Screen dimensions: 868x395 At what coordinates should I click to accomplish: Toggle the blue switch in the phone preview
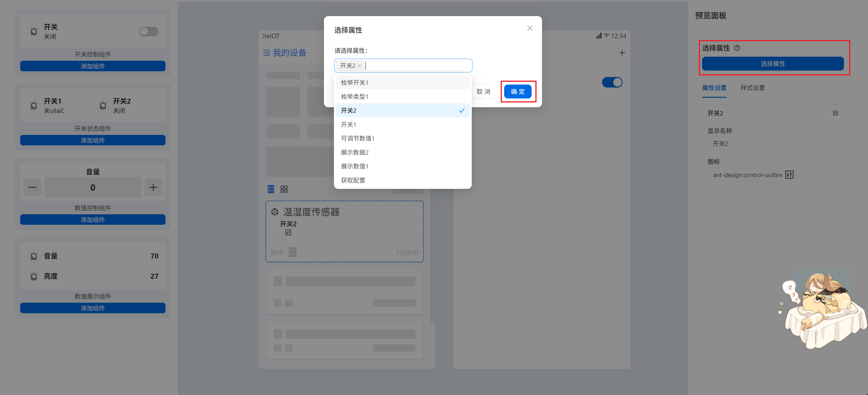(x=612, y=82)
